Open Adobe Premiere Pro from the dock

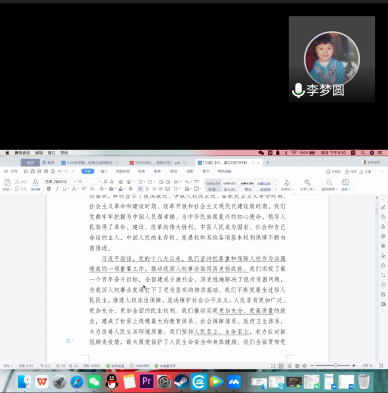point(146,381)
